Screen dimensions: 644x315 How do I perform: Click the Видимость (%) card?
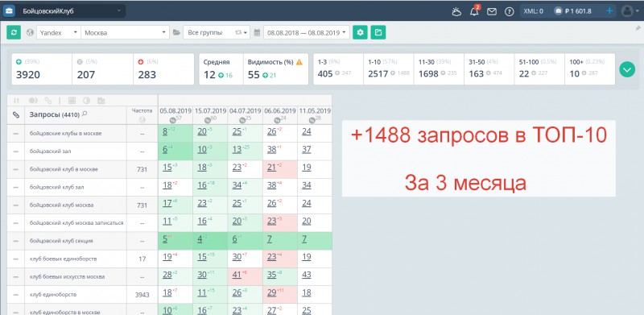click(x=276, y=69)
